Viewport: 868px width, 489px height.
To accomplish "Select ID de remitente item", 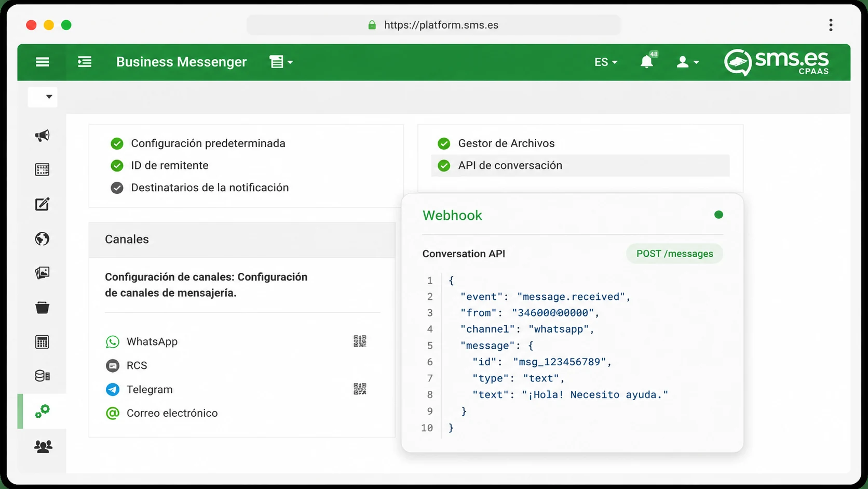I will point(170,165).
